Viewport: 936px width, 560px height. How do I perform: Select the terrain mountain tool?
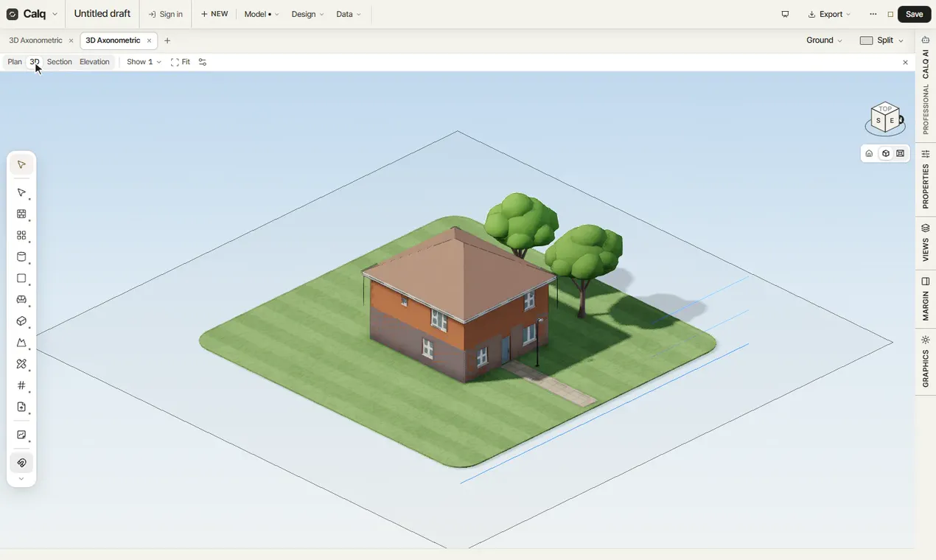pyautogui.click(x=21, y=343)
